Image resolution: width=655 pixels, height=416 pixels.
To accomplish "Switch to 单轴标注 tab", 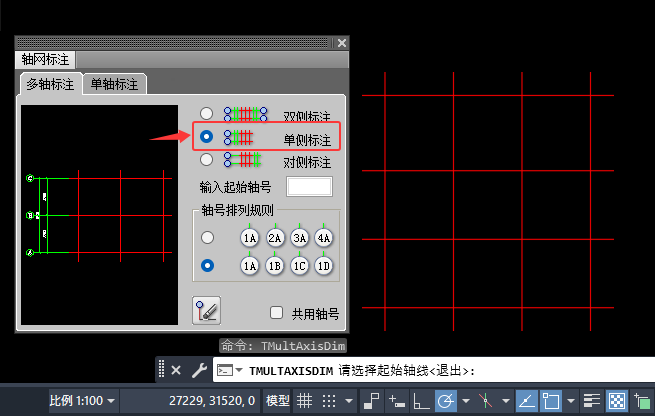I will pyautogui.click(x=114, y=84).
